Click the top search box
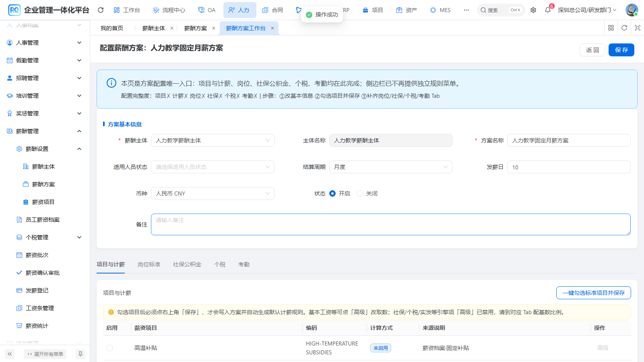The width and height of the screenshot is (644, 362). point(501,10)
